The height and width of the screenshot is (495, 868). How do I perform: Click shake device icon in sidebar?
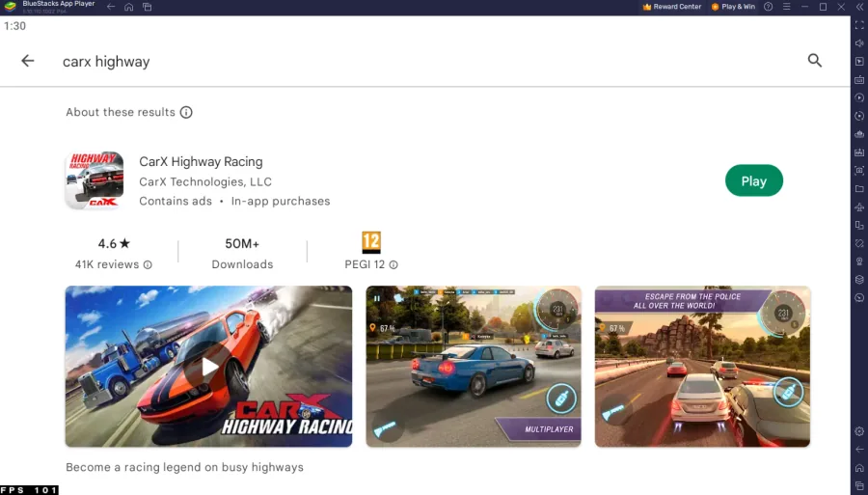[859, 243]
